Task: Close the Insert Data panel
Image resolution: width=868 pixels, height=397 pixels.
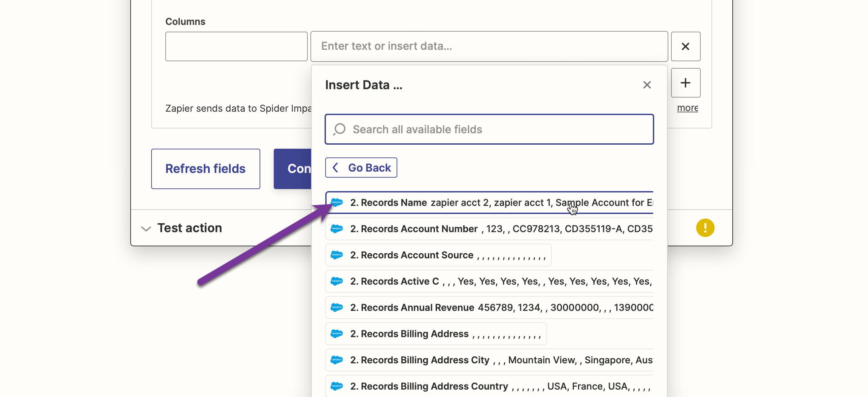Action: [x=646, y=85]
